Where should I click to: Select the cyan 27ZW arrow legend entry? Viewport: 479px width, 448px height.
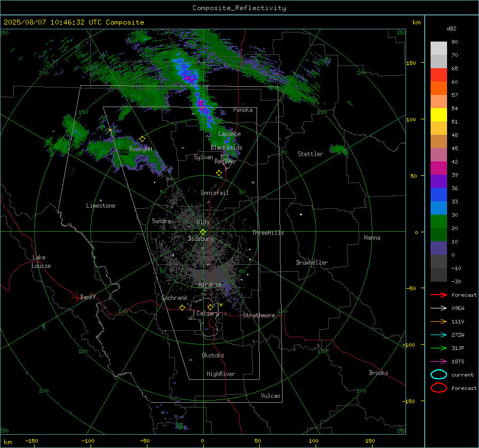coord(439,335)
